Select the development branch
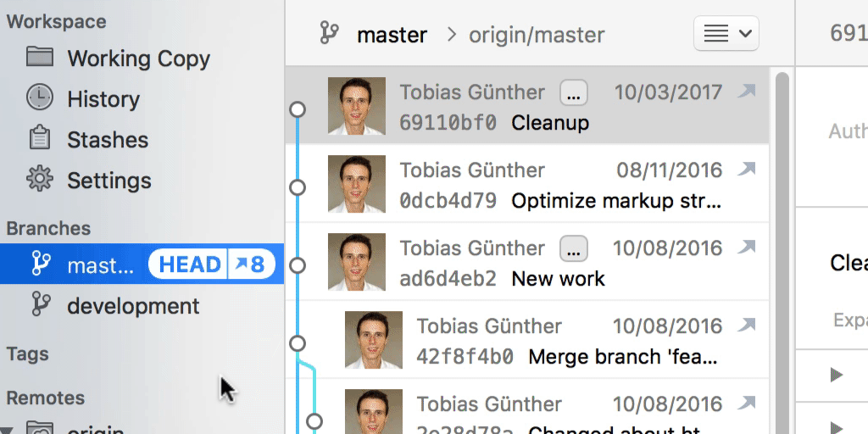 click(133, 305)
